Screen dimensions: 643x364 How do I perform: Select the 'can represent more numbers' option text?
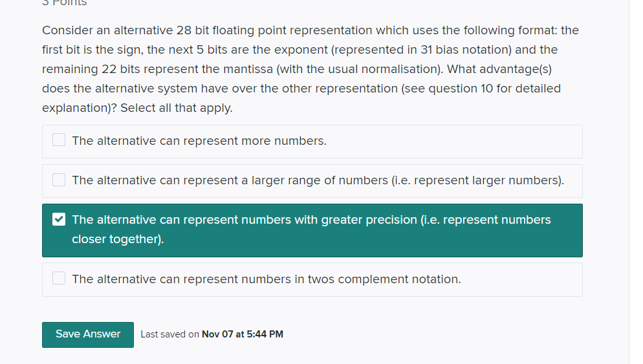tap(199, 141)
